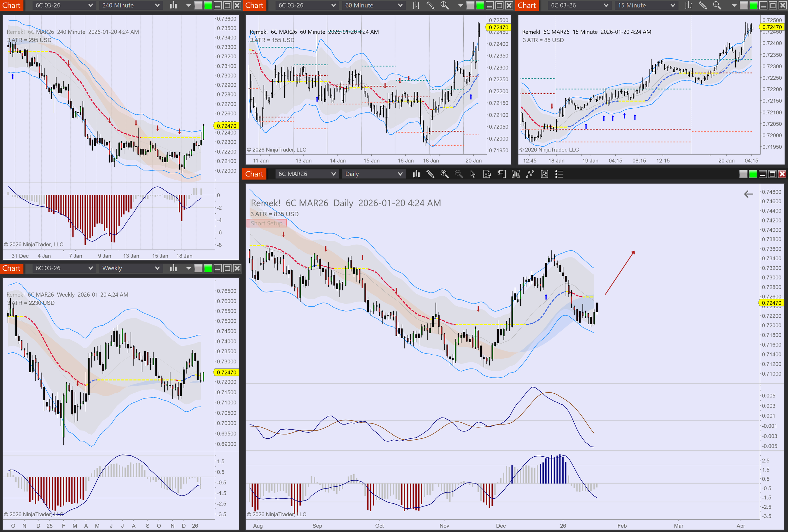Open the Chart Properties list icon
This screenshot has width=788, height=532.
point(559,174)
